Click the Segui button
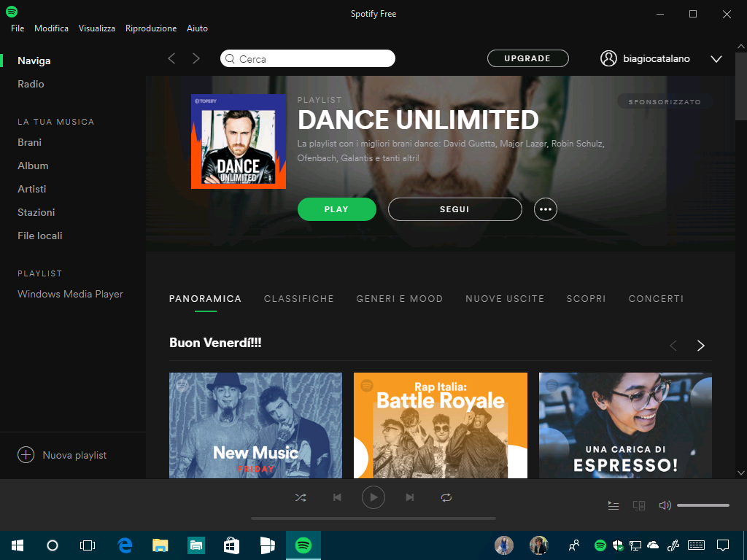The width and height of the screenshot is (747, 560). 455,209
